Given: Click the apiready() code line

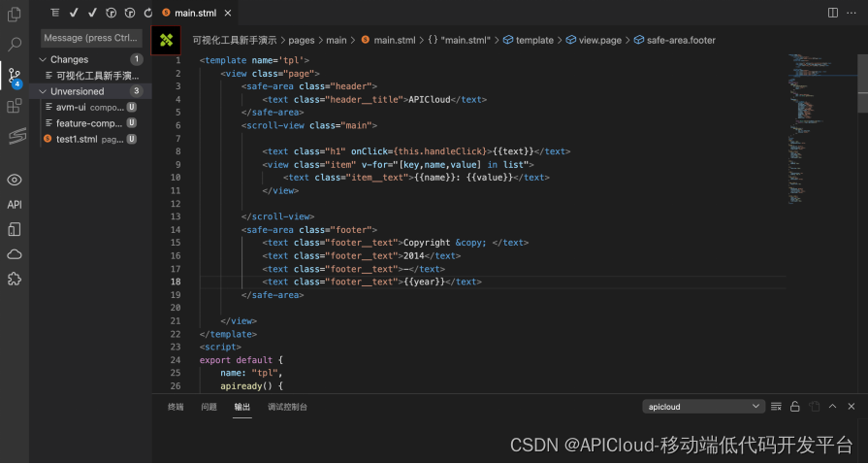Looking at the screenshot, I should point(251,385).
